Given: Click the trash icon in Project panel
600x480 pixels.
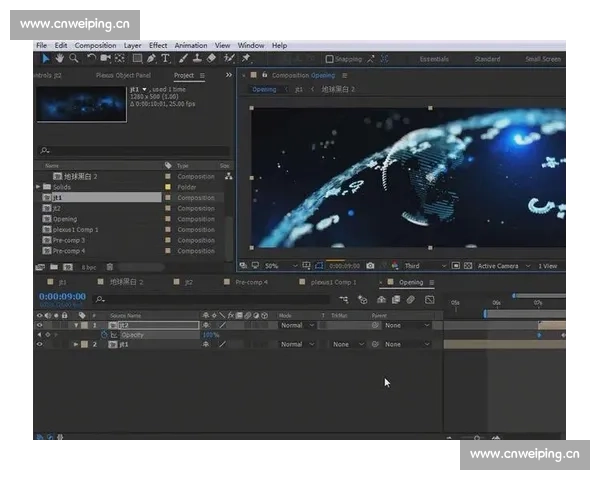Looking at the screenshot, I should (109, 267).
